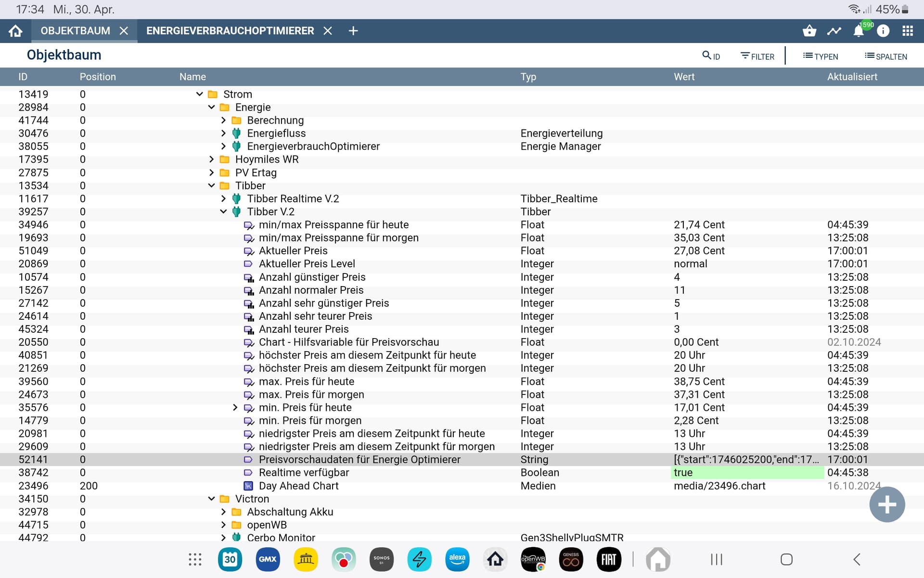This screenshot has width=924, height=578.
Task: Open the FIAT app in dock
Action: click(x=609, y=559)
